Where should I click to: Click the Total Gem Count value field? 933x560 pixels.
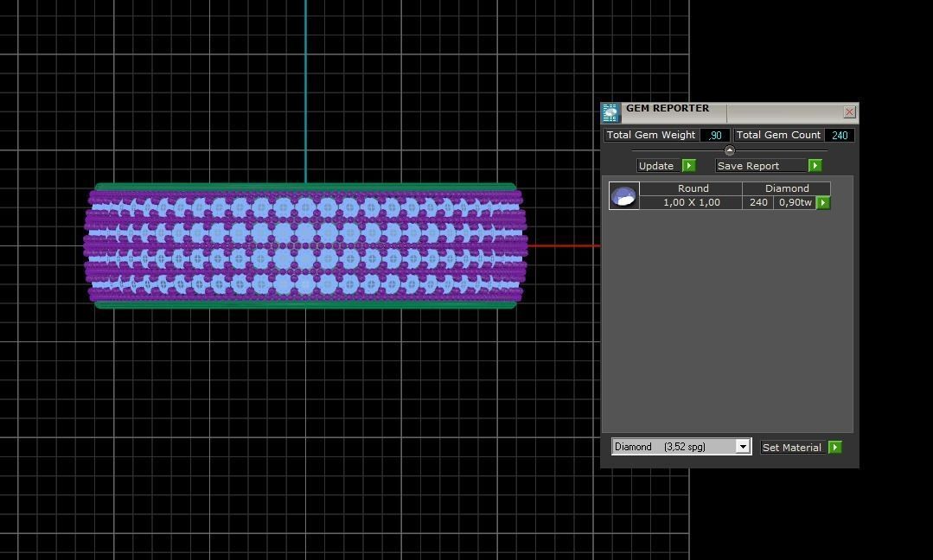pyautogui.click(x=840, y=135)
